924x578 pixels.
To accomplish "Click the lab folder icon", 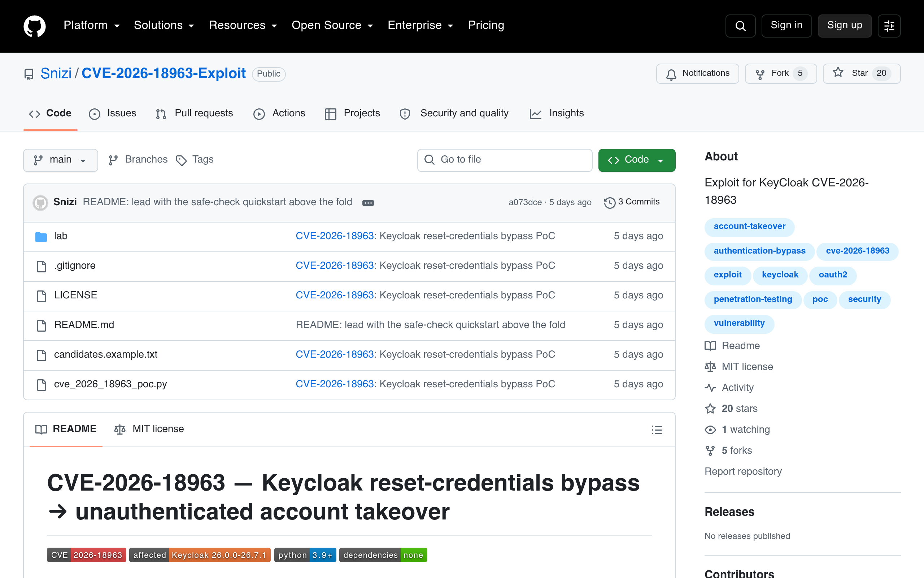I will click(41, 237).
